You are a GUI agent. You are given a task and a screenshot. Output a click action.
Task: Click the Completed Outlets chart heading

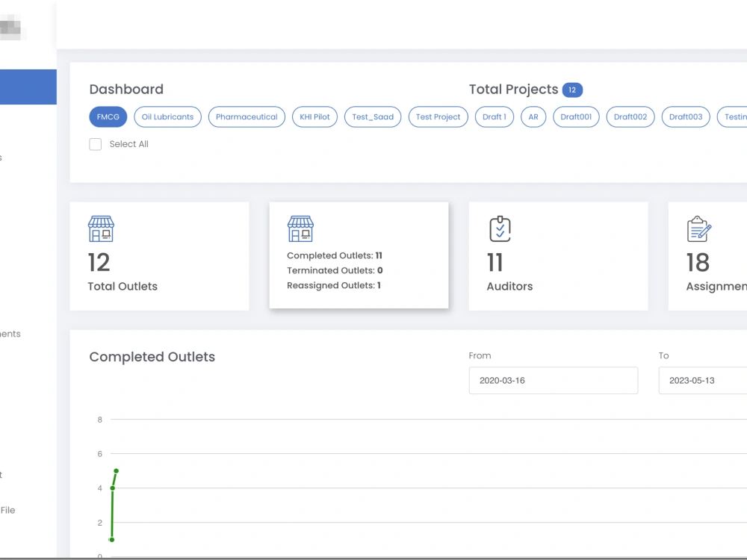tap(152, 357)
